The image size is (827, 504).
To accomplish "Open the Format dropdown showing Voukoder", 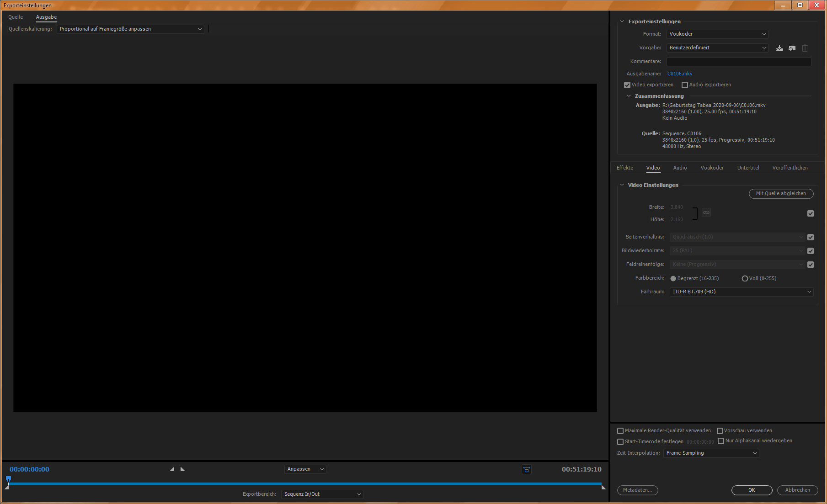I will pyautogui.click(x=717, y=34).
